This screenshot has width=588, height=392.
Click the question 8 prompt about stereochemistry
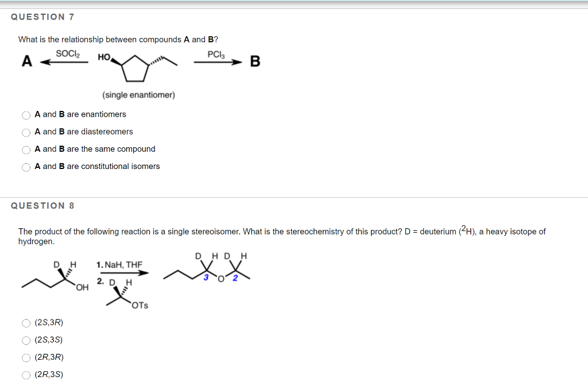(x=282, y=236)
